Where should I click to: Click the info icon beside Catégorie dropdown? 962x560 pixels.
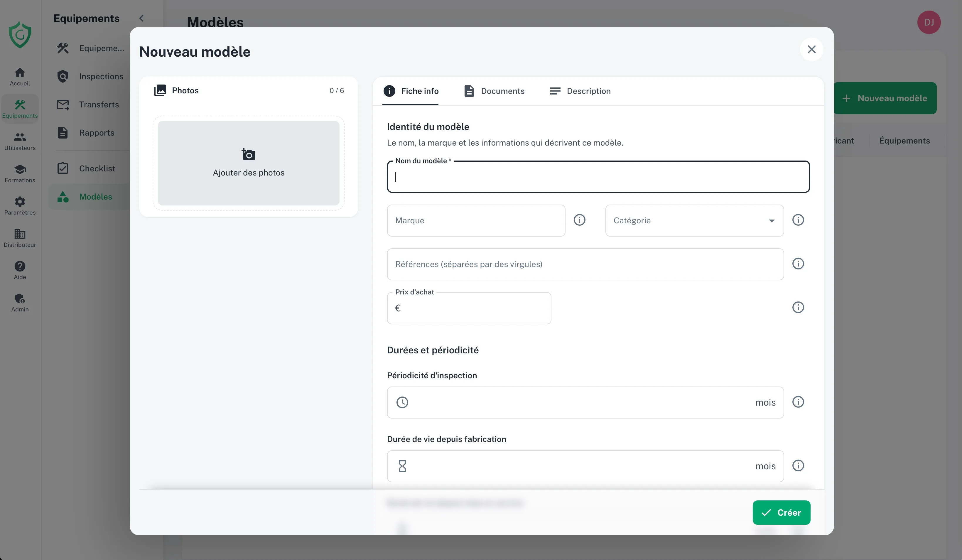click(798, 220)
